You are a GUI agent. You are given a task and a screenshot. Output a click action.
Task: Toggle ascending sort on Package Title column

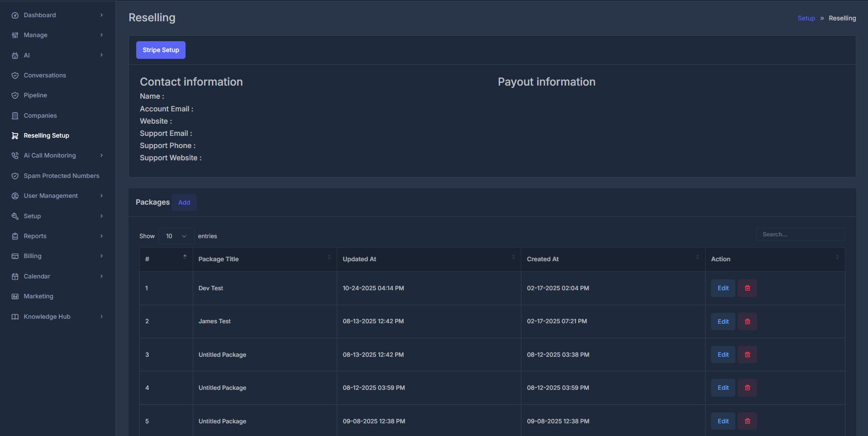(x=329, y=257)
